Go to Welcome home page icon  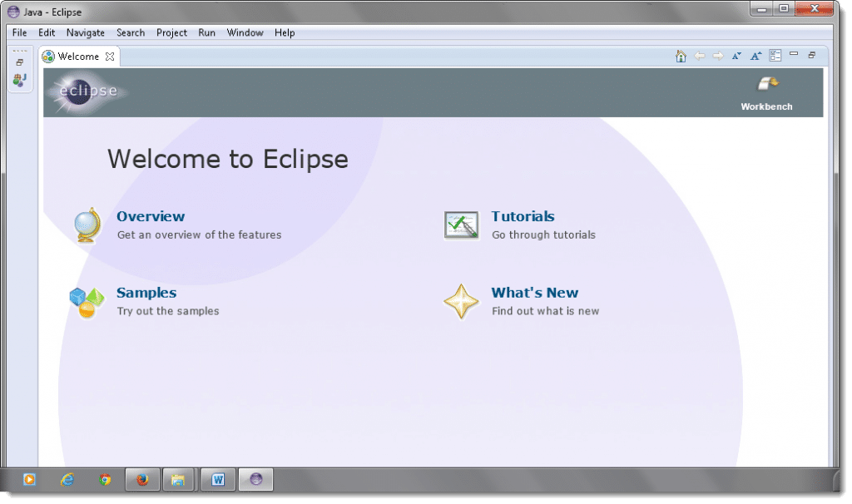click(681, 56)
